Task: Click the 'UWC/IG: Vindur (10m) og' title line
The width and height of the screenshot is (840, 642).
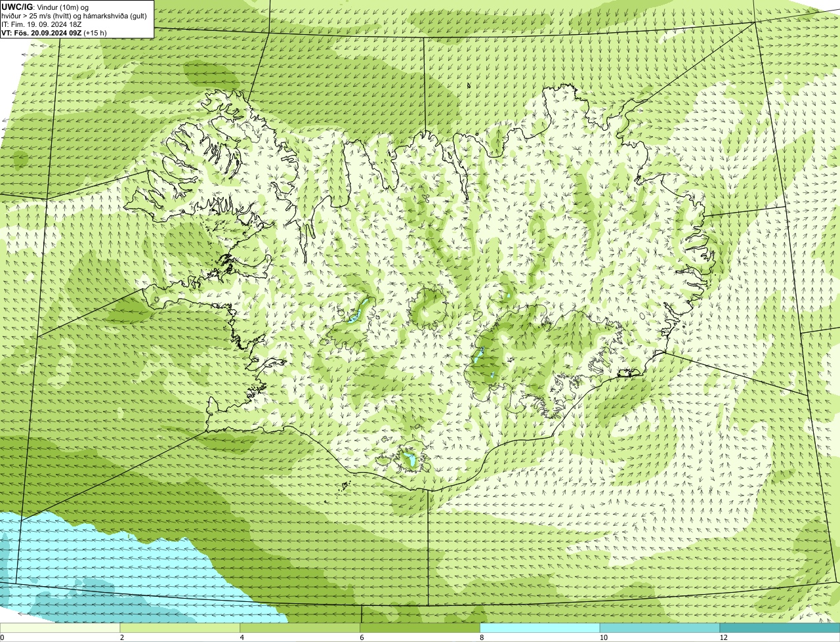Action: point(45,7)
